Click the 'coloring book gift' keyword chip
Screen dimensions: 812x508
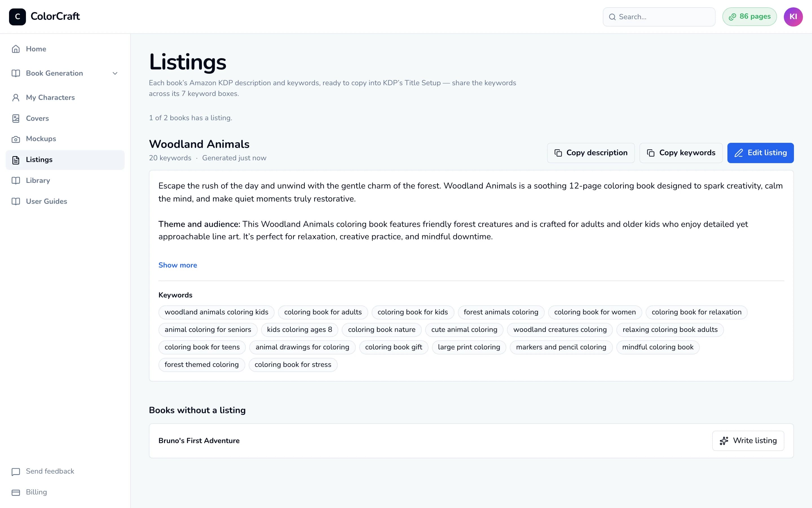[394, 347]
